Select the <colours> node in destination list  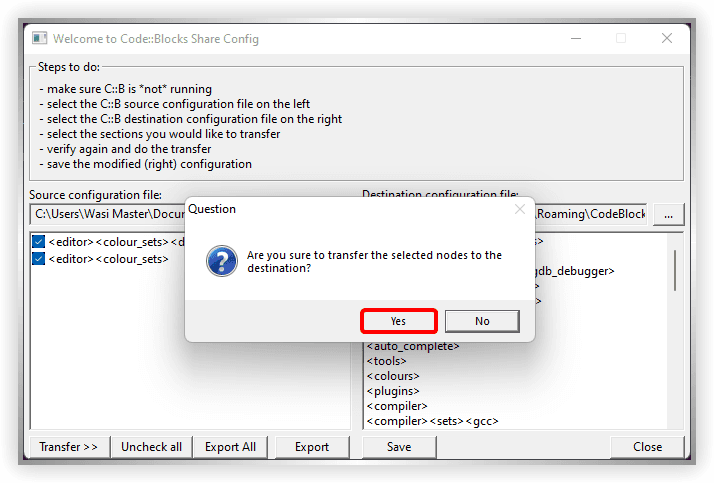pos(393,376)
